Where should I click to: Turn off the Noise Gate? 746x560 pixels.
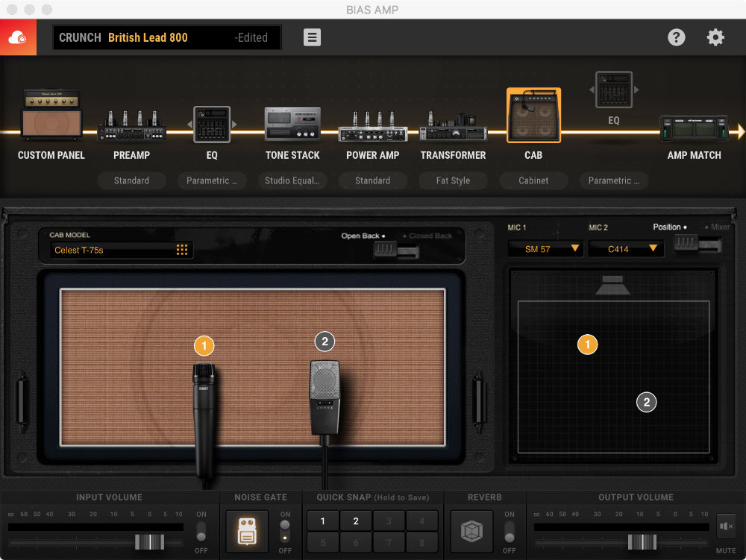[285, 537]
